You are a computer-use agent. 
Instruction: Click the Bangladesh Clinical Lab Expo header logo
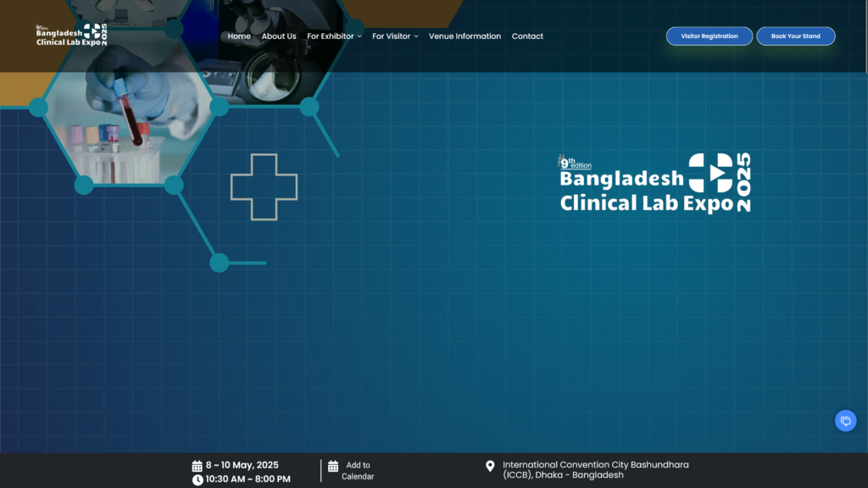(71, 35)
